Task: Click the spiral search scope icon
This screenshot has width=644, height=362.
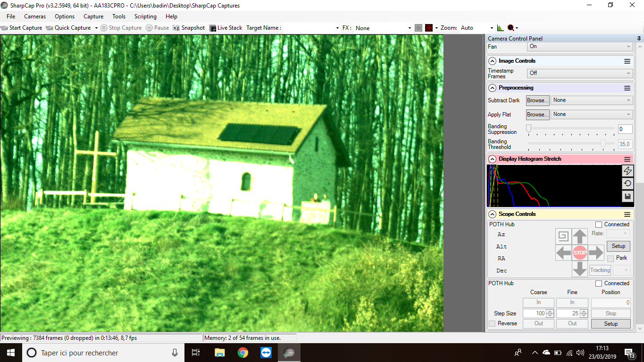Action: pyautogui.click(x=563, y=236)
